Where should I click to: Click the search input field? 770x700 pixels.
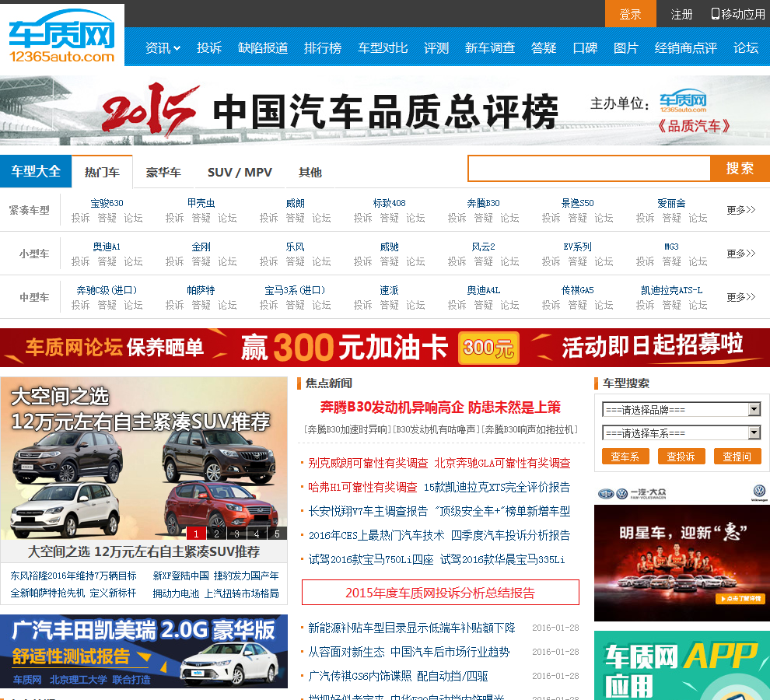[x=590, y=169]
